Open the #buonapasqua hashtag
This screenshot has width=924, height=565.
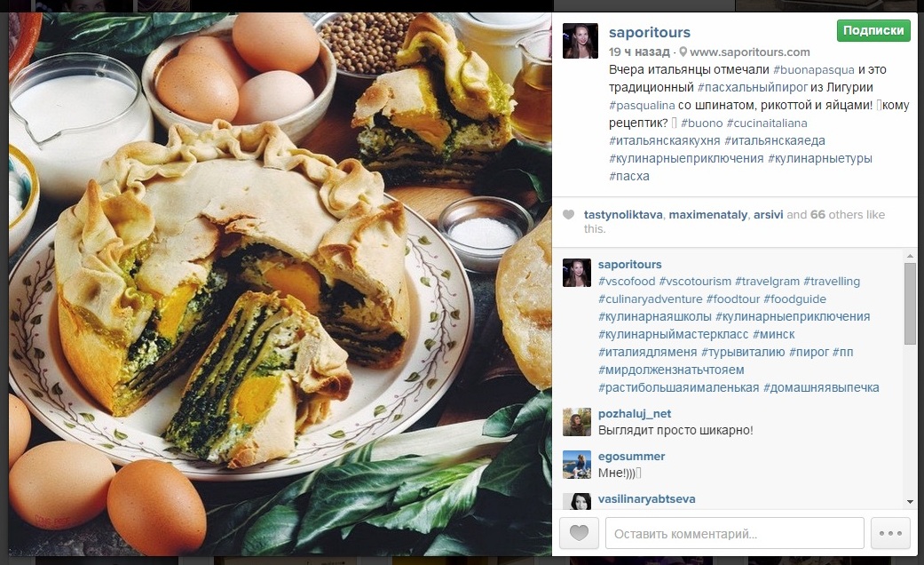[813, 69]
